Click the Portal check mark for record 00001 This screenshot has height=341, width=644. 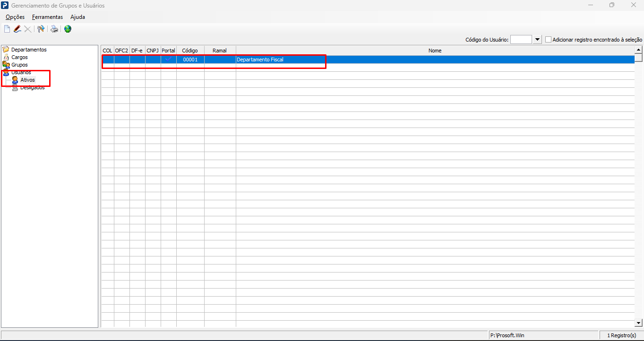pos(168,60)
